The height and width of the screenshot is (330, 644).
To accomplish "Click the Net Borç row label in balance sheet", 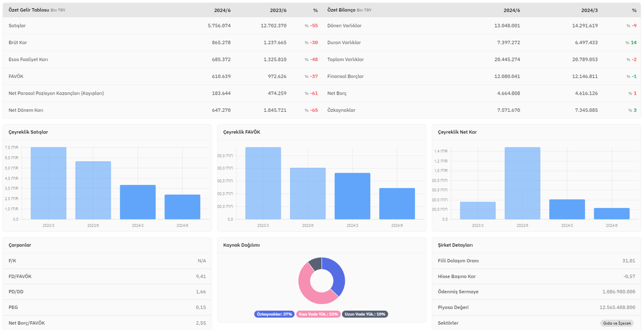I will pos(337,94).
